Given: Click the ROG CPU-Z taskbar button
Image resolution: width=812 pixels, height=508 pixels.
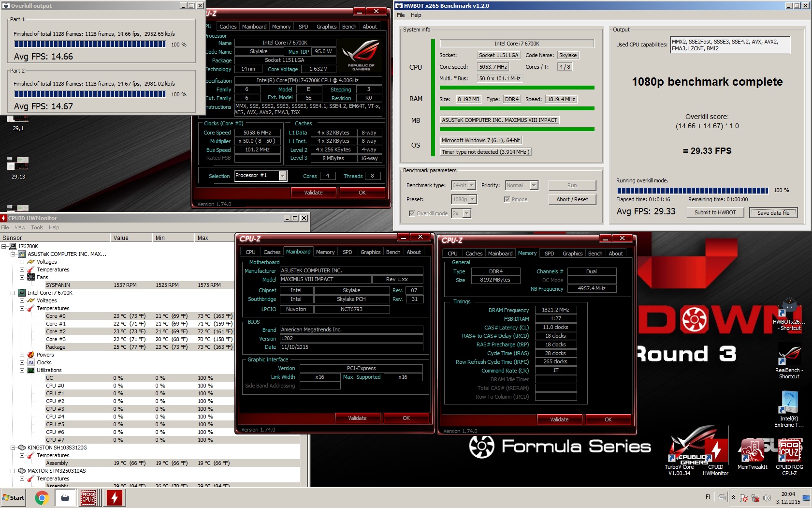Looking at the screenshot, I should click(88, 498).
